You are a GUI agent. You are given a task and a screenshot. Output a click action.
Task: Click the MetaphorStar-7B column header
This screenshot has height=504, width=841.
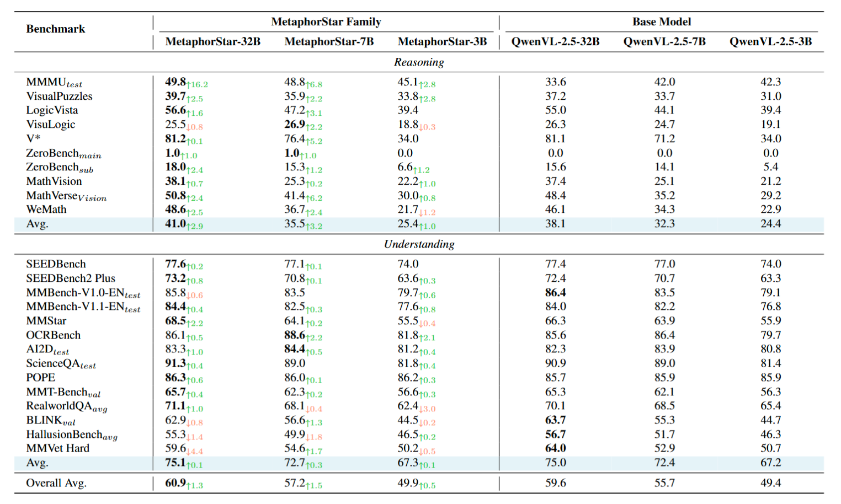pos(329,42)
